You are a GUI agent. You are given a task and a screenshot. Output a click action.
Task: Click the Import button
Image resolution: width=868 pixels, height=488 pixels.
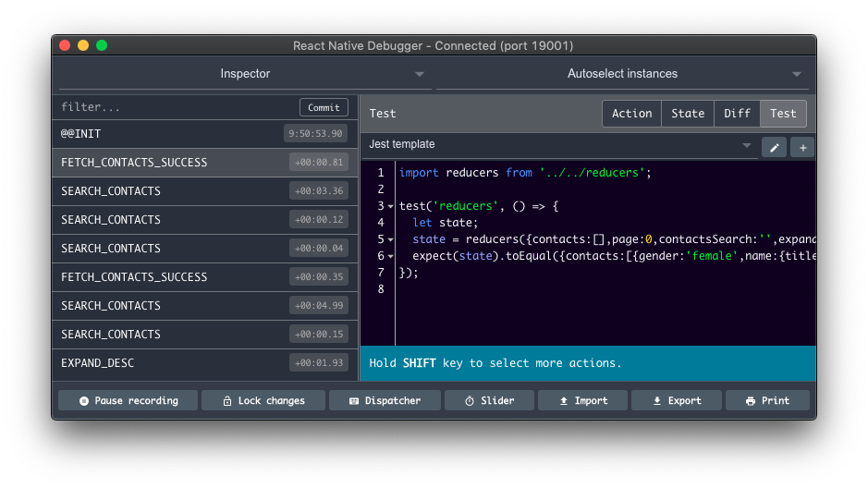581,400
